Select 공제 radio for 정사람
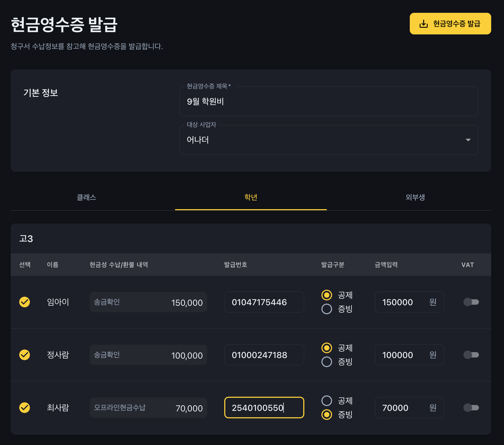 327,348
